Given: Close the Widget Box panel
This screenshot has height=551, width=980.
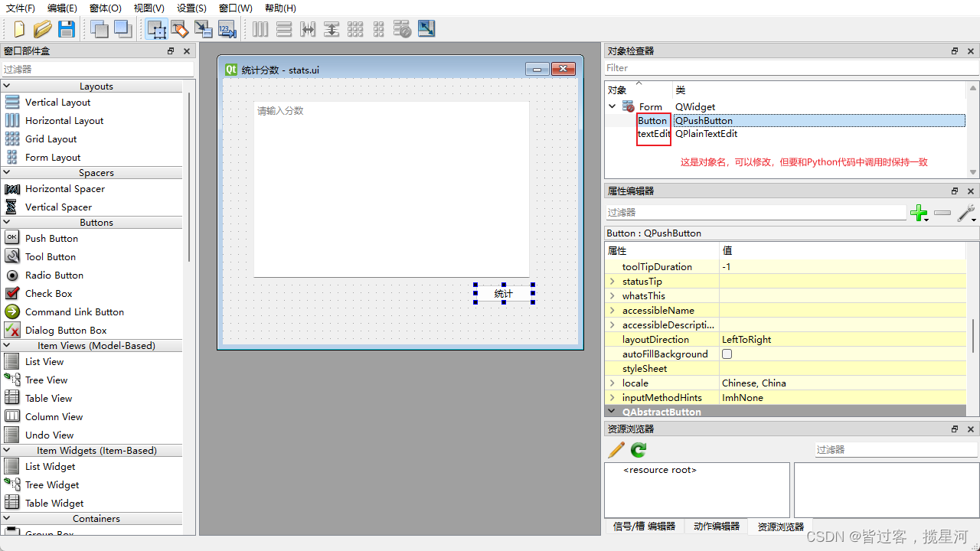Looking at the screenshot, I should click(187, 51).
